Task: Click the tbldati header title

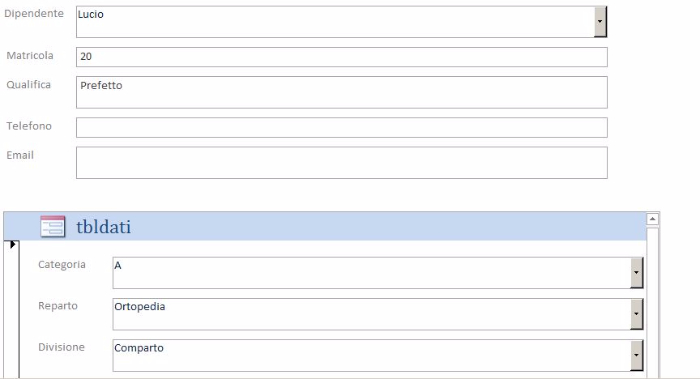Action: point(104,227)
